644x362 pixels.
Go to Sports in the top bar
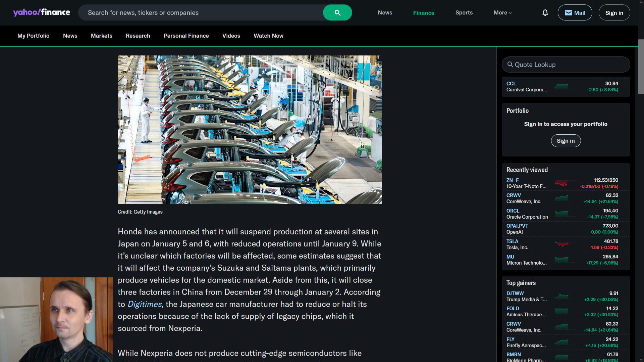coord(464,12)
